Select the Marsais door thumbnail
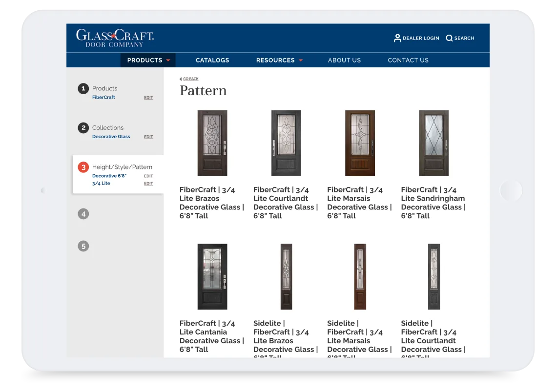Image resolution: width=556 pixels, height=392 pixels. [360, 143]
